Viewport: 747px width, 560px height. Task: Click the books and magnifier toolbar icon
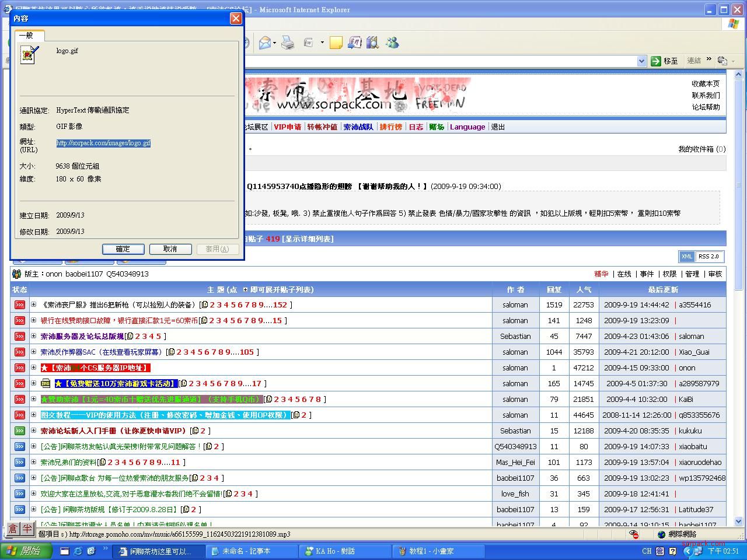tap(372, 43)
